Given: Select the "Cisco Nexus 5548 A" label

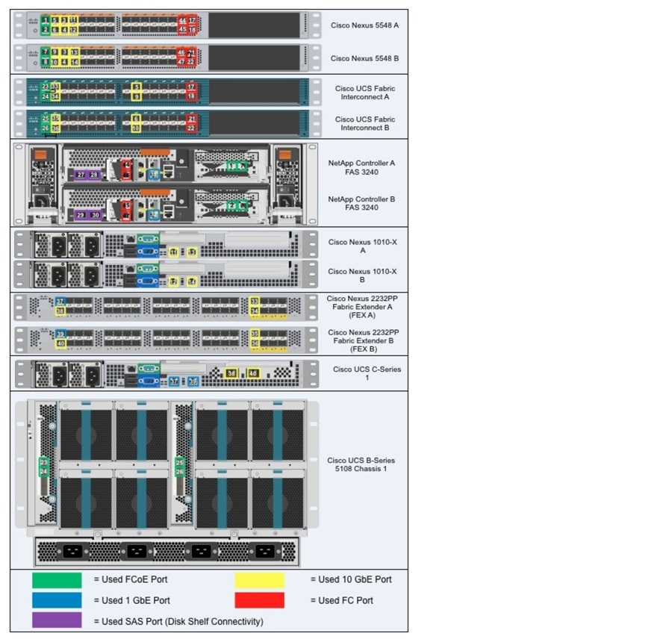Looking at the screenshot, I should pos(364,25).
